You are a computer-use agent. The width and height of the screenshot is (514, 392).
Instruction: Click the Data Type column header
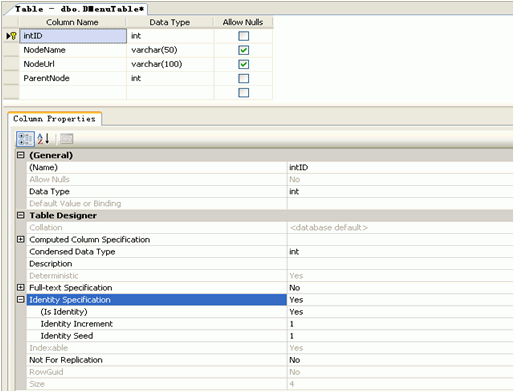point(170,22)
